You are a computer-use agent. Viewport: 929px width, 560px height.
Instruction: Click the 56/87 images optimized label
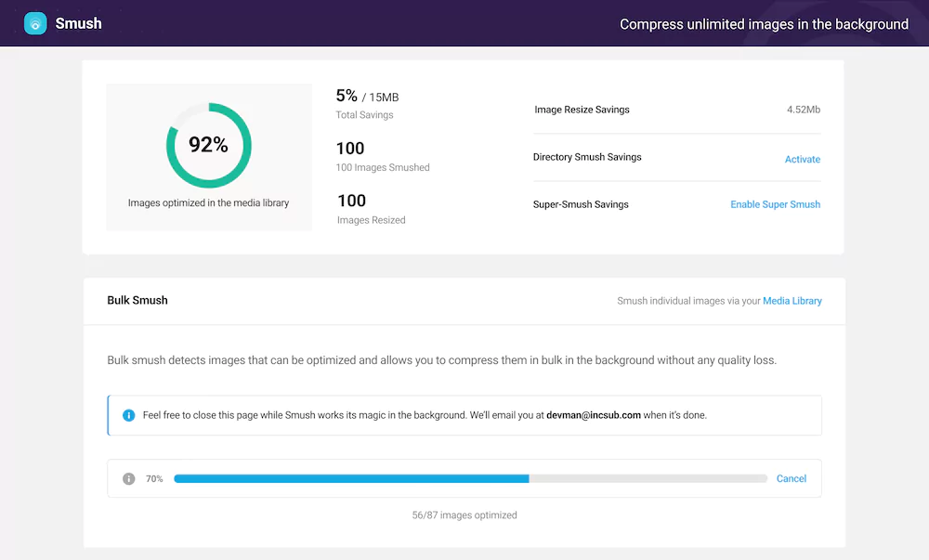(464, 514)
